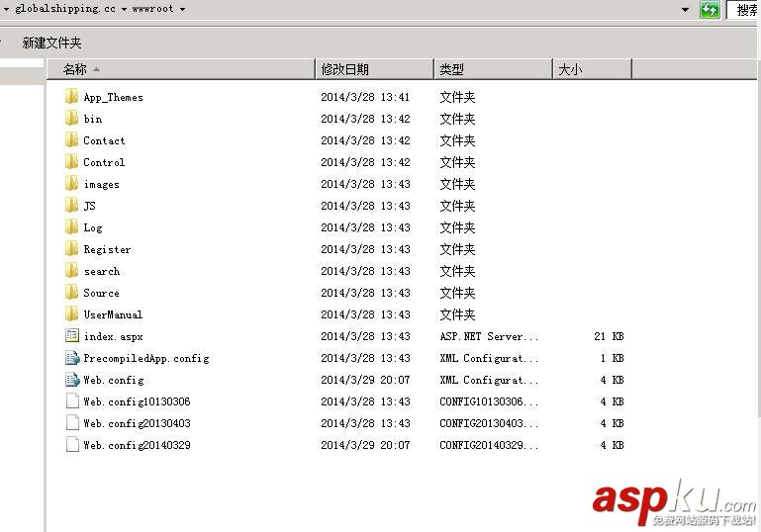761x532 pixels.
Task: Select the Source folder icon
Action: [x=72, y=293]
